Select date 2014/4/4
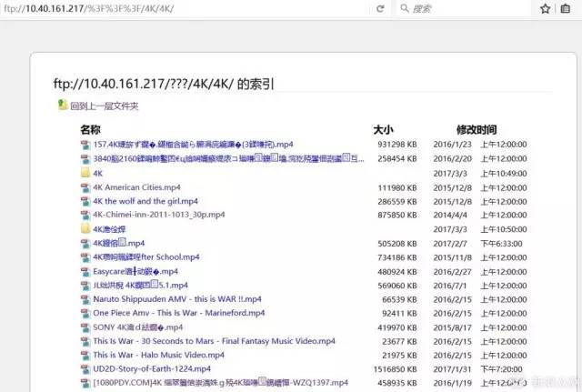582x392 pixels. 450,215
